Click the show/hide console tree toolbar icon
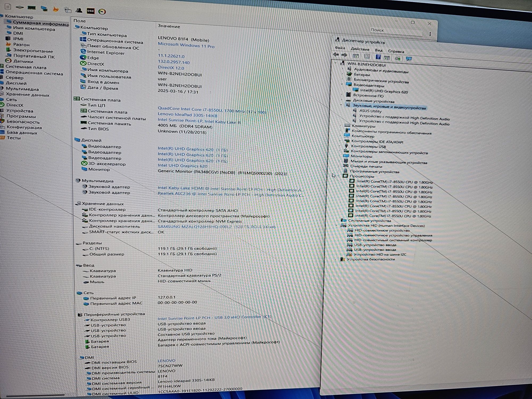Viewport: 532px width, 399px height. [356, 56]
